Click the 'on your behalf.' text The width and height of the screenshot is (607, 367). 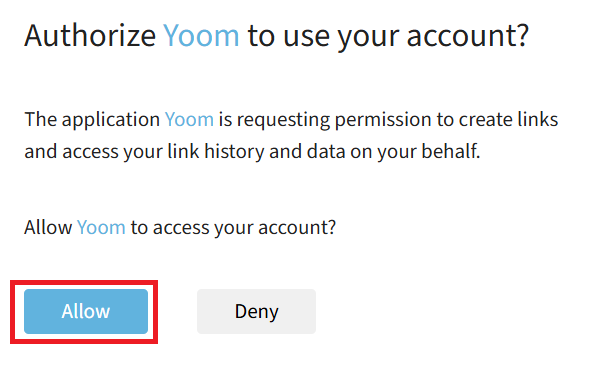click(x=415, y=152)
